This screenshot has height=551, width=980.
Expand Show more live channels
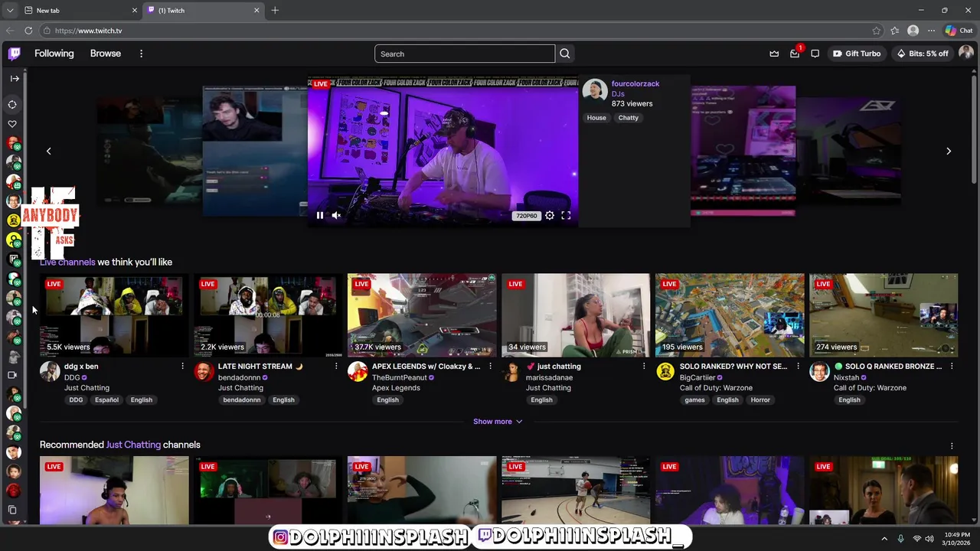(498, 422)
